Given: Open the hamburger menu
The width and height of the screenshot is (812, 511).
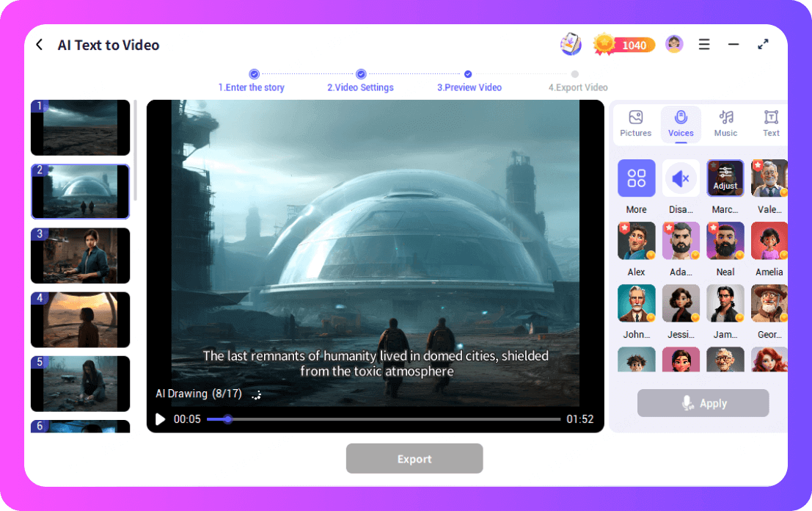Looking at the screenshot, I should (704, 45).
